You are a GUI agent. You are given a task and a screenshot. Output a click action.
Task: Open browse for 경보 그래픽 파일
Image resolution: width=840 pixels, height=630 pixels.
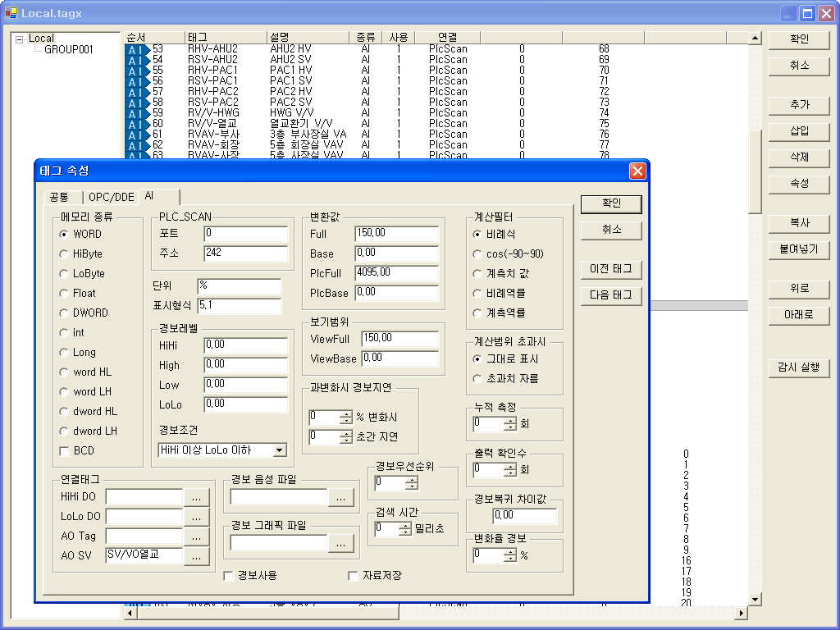click(x=341, y=543)
